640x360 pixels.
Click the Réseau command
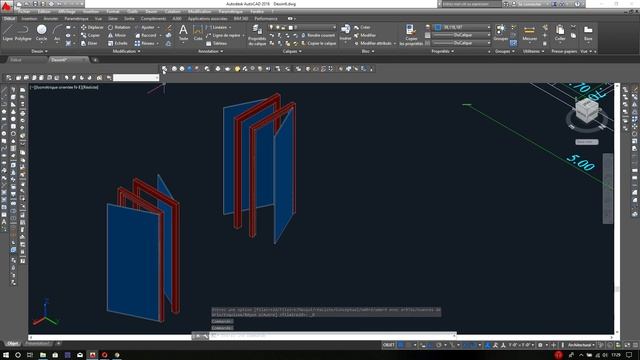[x=144, y=43]
